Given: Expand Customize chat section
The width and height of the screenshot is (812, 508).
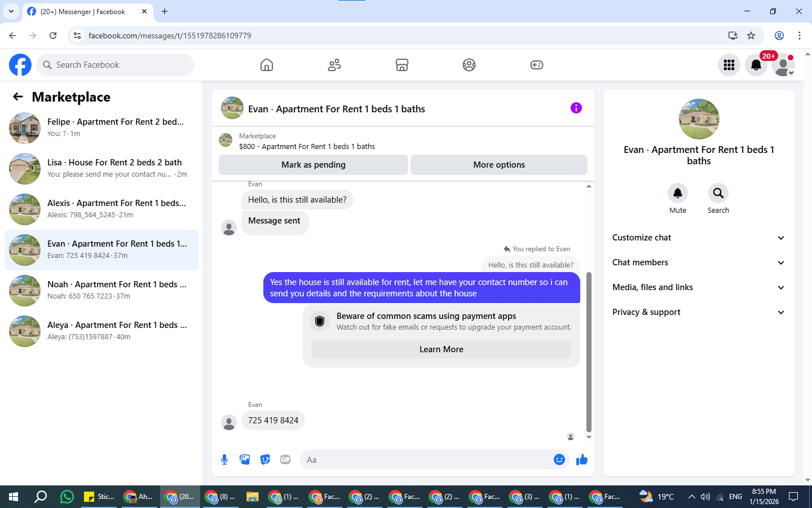Looking at the screenshot, I should coord(699,238).
